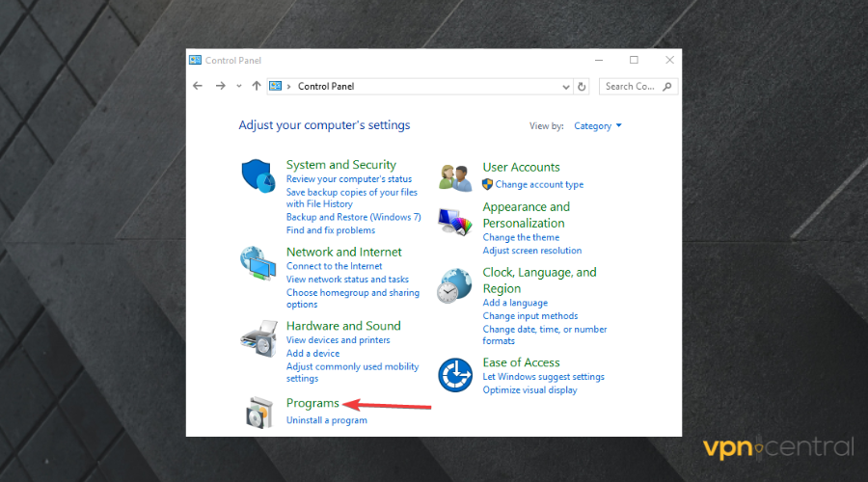Screen dimensions: 868x482
Task: Click Save backup copies with File History
Action: coord(351,199)
